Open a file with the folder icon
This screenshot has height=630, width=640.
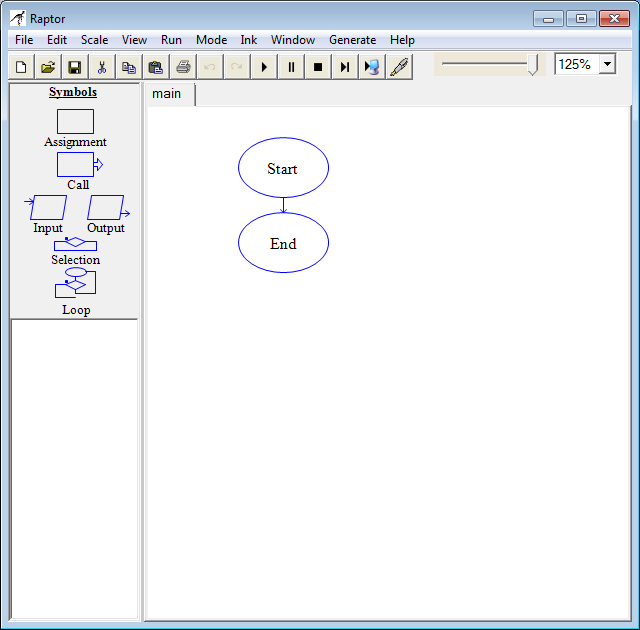point(48,67)
